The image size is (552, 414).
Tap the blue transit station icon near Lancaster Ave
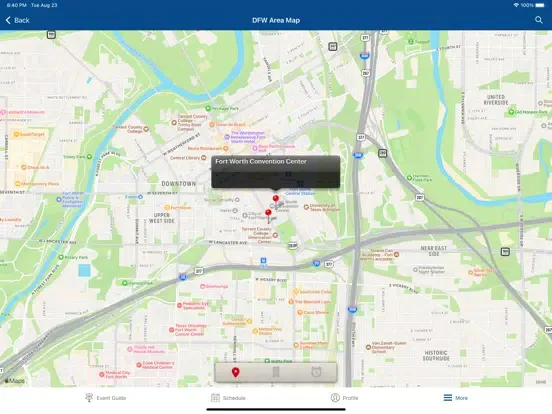[x=263, y=261]
